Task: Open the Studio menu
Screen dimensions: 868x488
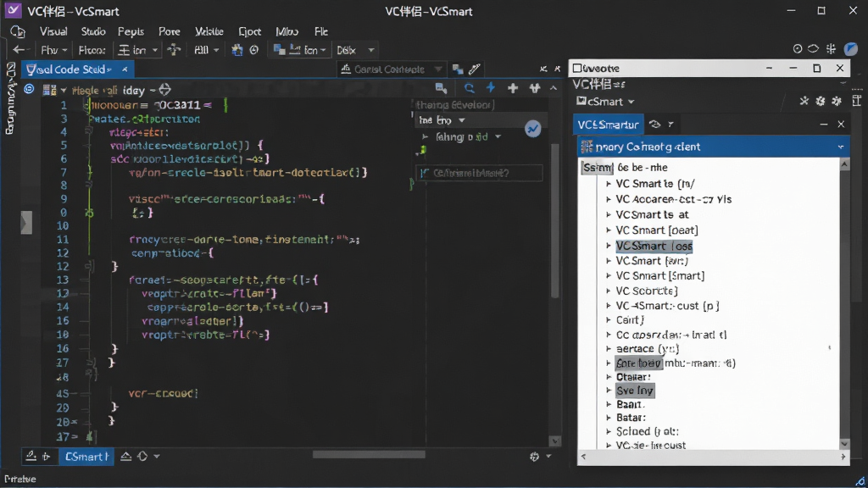Action: (93, 31)
